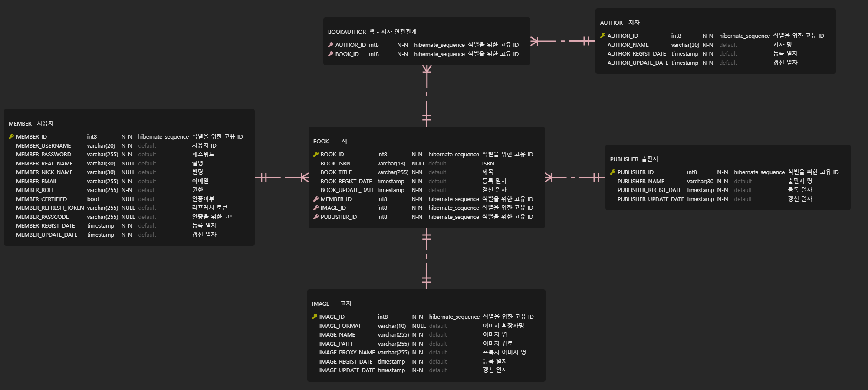Click the varchar(10) type of IMAGE_FORMAT
Image resolution: width=868 pixels, height=390 pixels.
point(392,326)
